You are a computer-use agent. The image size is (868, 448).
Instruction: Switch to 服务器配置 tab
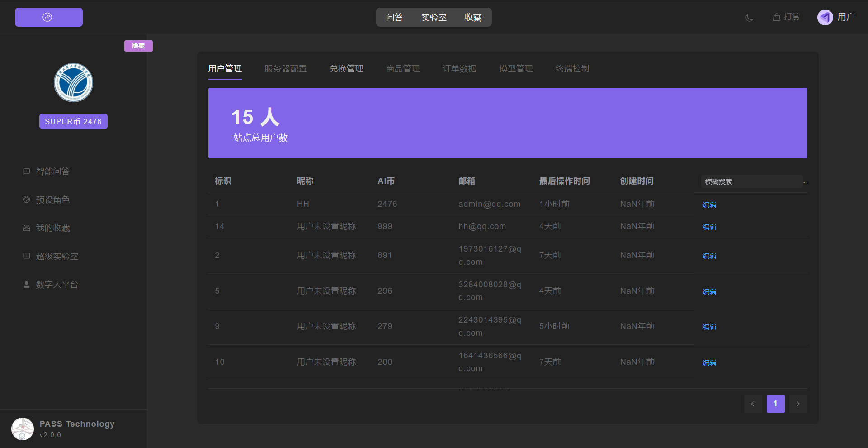pos(285,69)
